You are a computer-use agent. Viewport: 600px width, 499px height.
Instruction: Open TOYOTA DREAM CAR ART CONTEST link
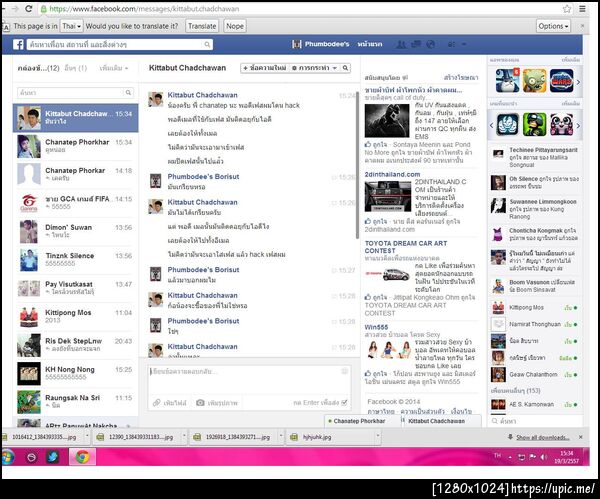[406, 247]
